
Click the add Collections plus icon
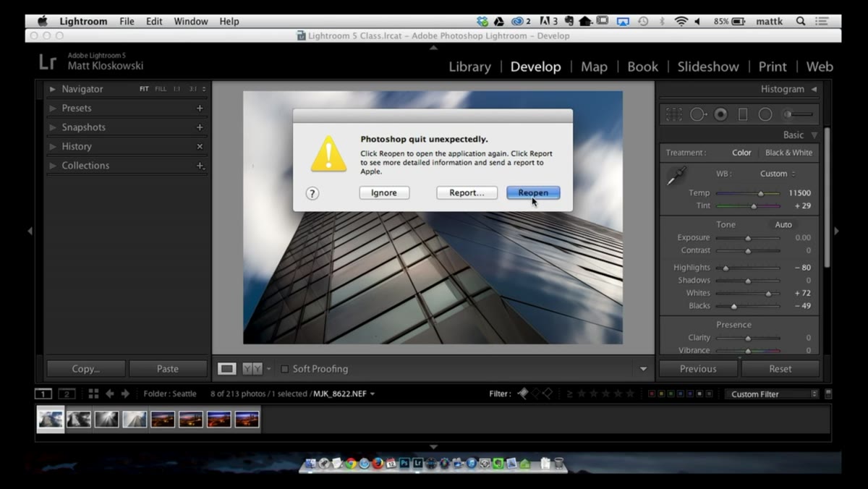[200, 166]
